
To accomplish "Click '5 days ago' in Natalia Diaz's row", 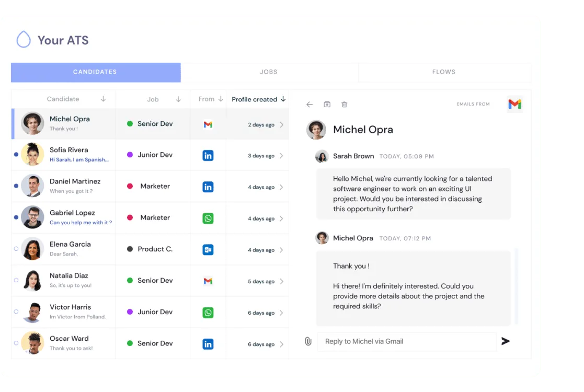I will coord(261,282).
